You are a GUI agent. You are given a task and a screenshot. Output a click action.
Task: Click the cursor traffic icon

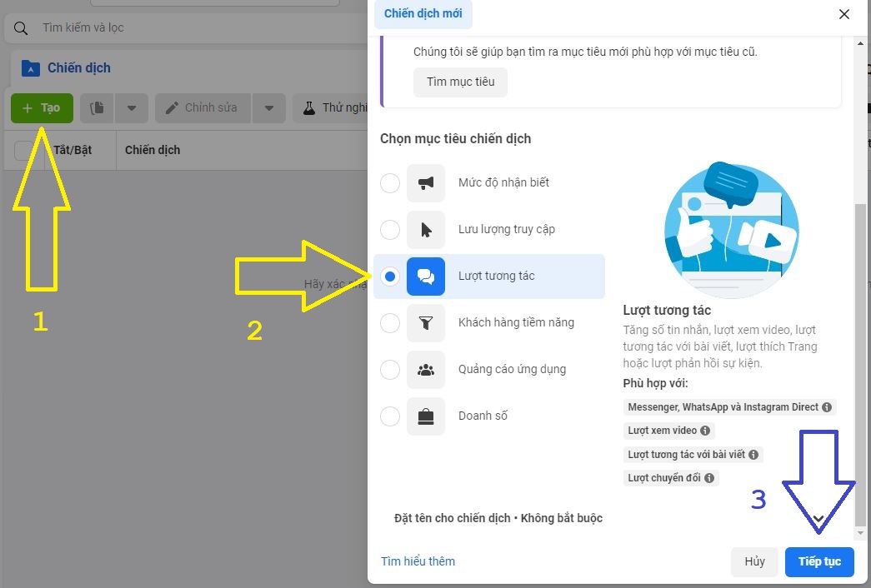[426, 230]
